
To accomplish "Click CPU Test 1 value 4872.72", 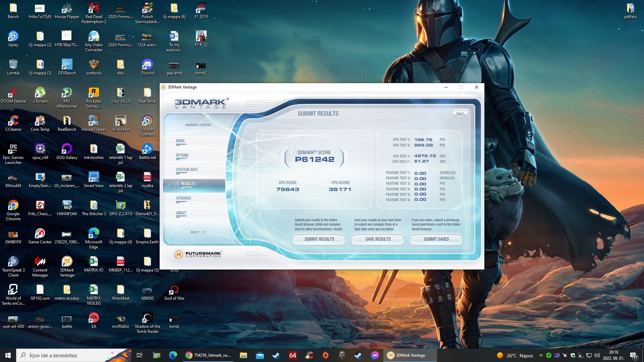I will [425, 156].
